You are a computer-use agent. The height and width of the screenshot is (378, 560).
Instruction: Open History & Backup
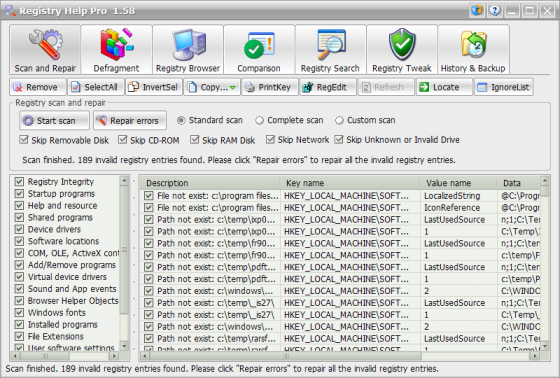pyautogui.click(x=473, y=49)
